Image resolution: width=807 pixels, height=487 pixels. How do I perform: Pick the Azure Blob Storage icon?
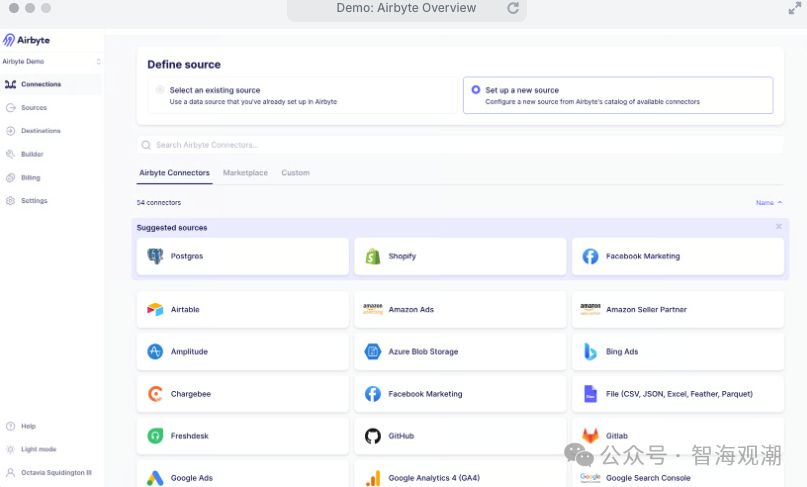(x=373, y=352)
